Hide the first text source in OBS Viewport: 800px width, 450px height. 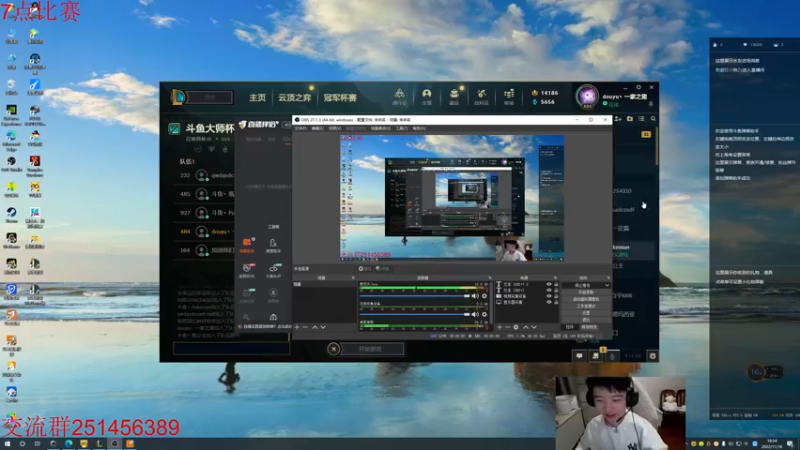pos(549,284)
